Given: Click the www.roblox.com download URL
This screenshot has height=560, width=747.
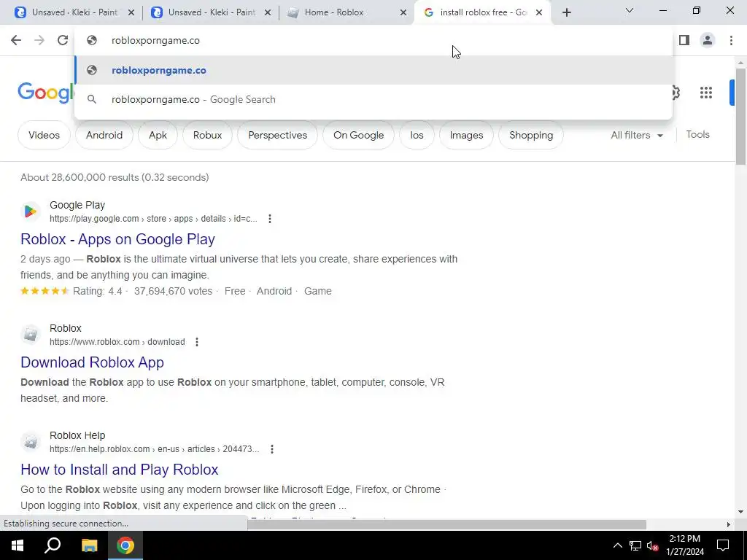Looking at the screenshot, I should (x=117, y=342).
